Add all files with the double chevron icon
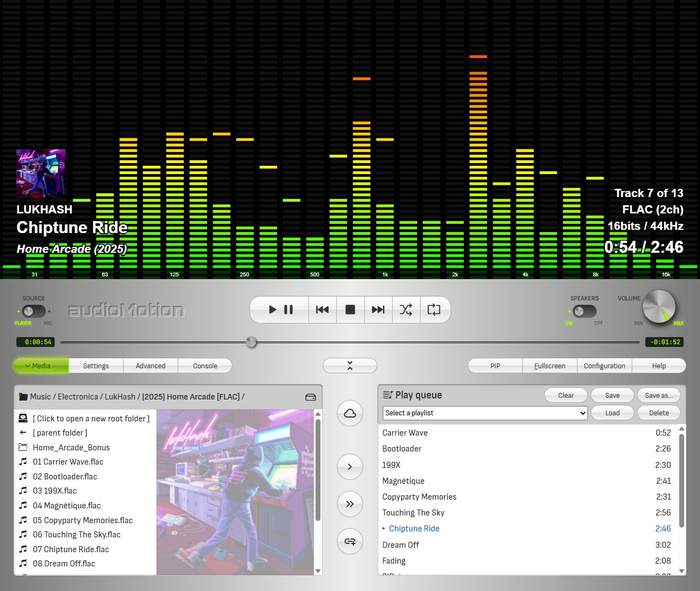Viewport: 700px width, 591px height. tap(349, 504)
